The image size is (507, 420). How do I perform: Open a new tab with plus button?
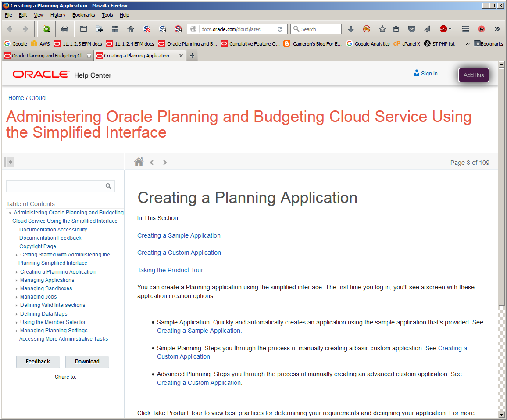[192, 56]
